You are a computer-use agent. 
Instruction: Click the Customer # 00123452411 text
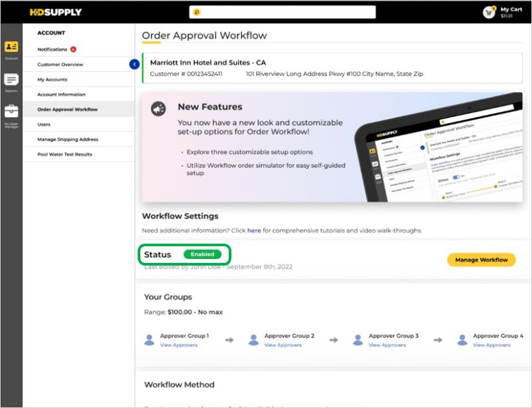[186, 74]
